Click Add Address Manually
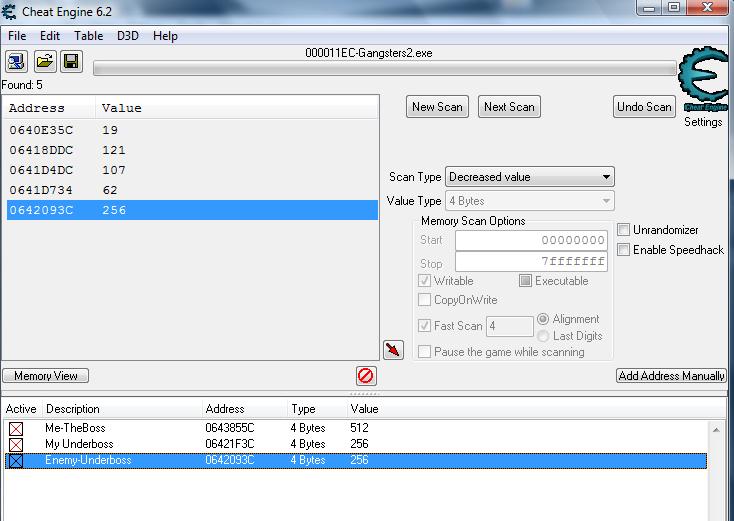This screenshot has width=734, height=521. tap(671, 376)
